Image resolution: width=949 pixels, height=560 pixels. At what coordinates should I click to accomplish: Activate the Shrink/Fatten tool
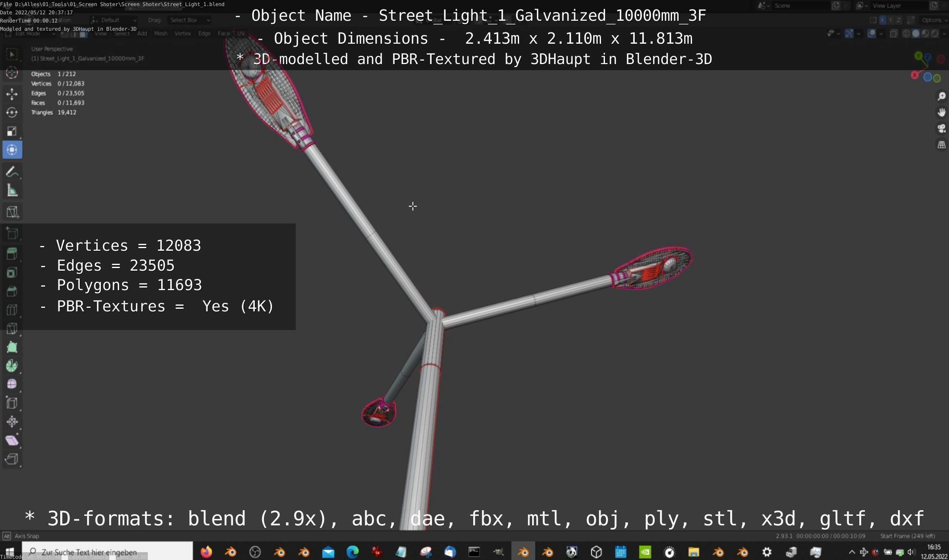pyautogui.click(x=12, y=421)
